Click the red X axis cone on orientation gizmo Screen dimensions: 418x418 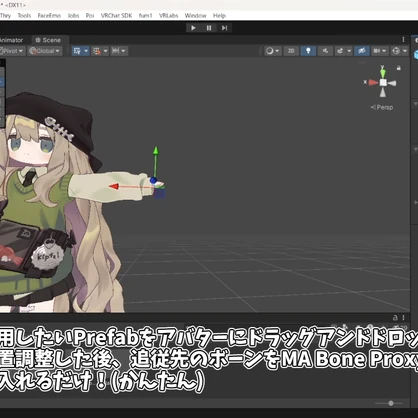coord(373,82)
